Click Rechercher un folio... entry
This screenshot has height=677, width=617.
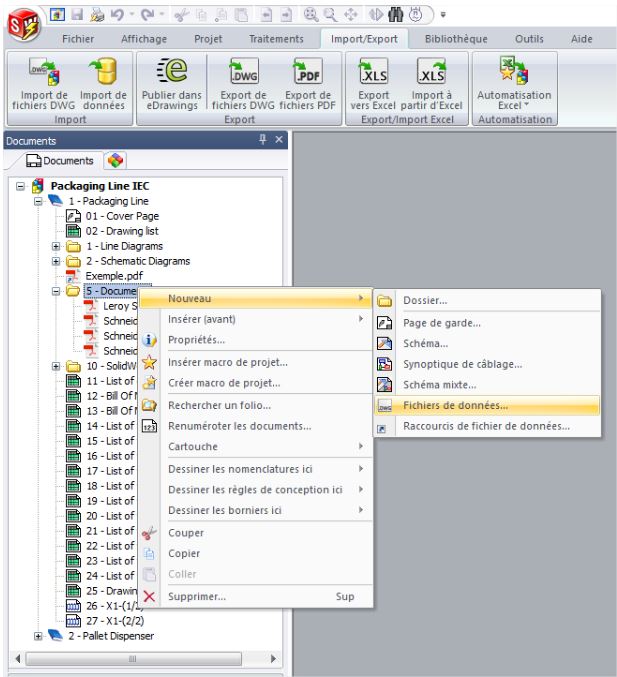[256, 406]
